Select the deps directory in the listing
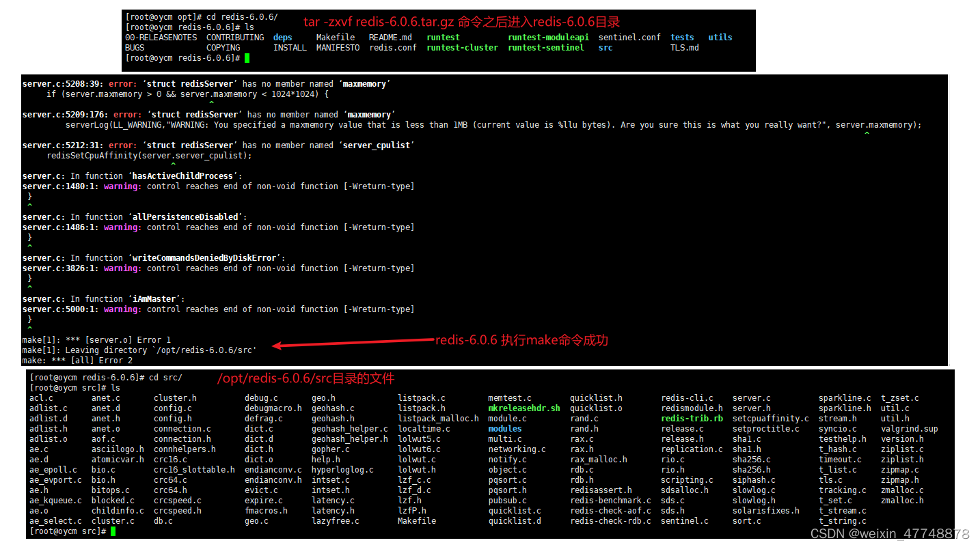980x547 pixels. tap(282, 37)
